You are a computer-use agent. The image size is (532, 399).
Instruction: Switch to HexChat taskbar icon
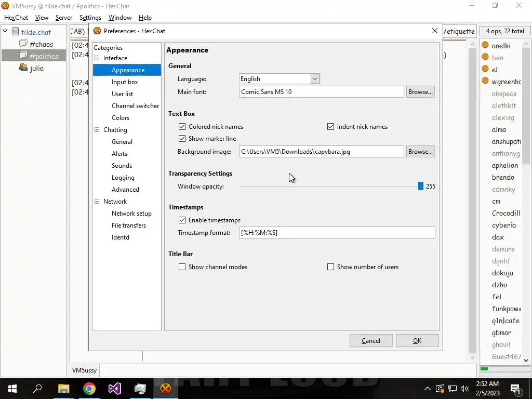(166, 389)
